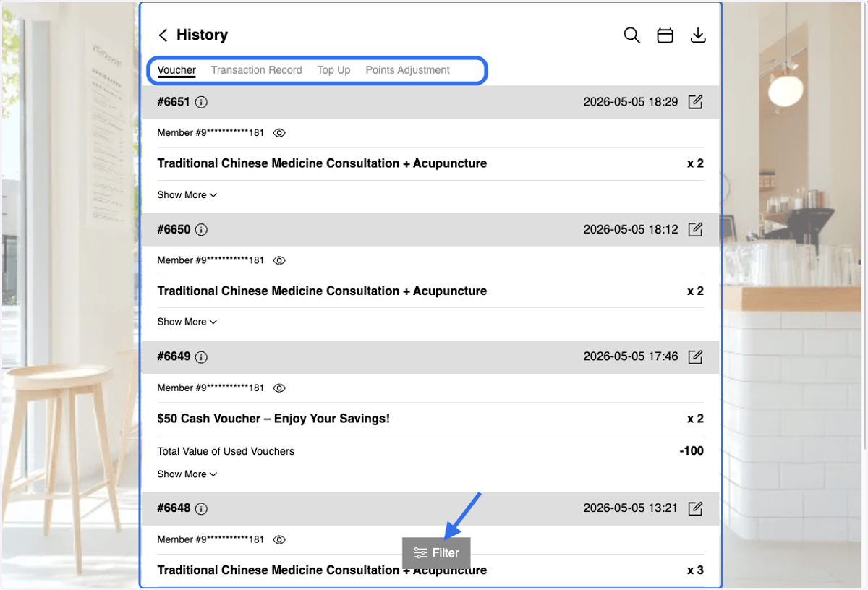The image size is (868, 590).
Task: Click member number text in record #6651
Action: [210, 133]
